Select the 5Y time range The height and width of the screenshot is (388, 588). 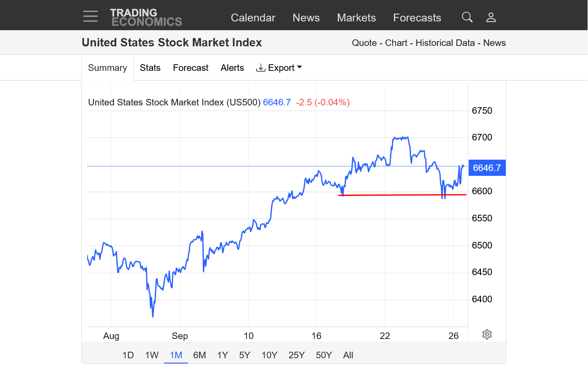[x=245, y=355]
